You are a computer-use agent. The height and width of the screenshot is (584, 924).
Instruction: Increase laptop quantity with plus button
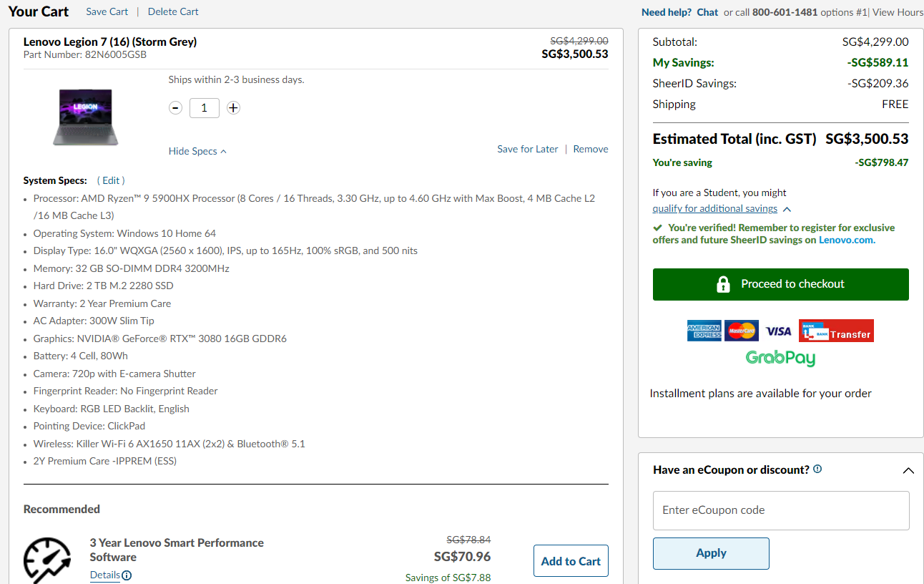click(233, 108)
